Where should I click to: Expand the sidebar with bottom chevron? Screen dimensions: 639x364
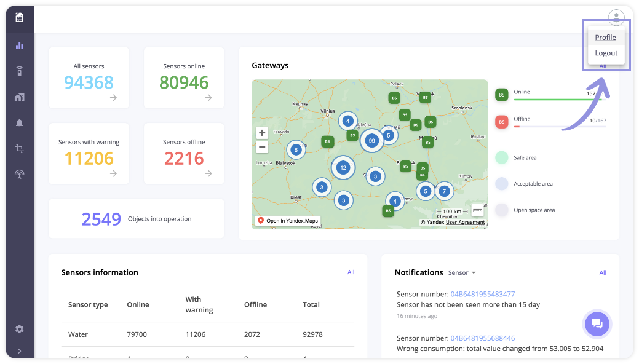coord(19,351)
